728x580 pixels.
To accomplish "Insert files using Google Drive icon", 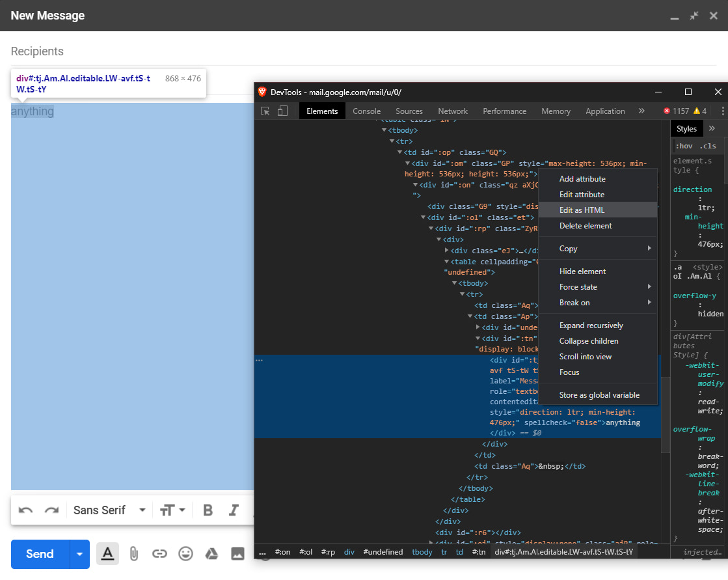I will pyautogui.click(x=211, y=553).
